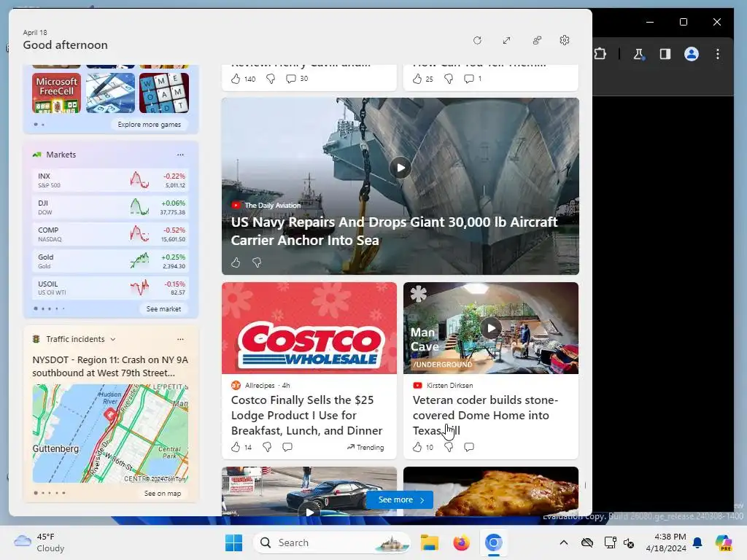
Task: Open File Explorer from taskbar
Action: [429, 542]
